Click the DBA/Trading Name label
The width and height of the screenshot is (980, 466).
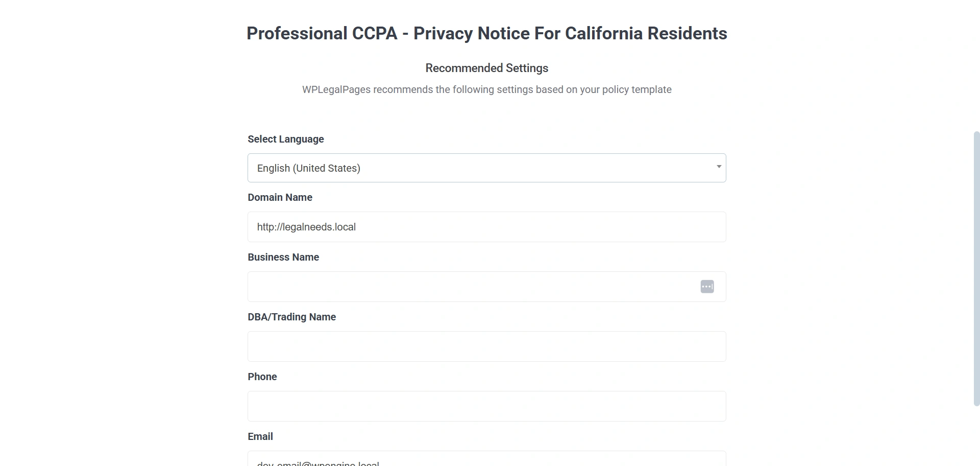291,317
